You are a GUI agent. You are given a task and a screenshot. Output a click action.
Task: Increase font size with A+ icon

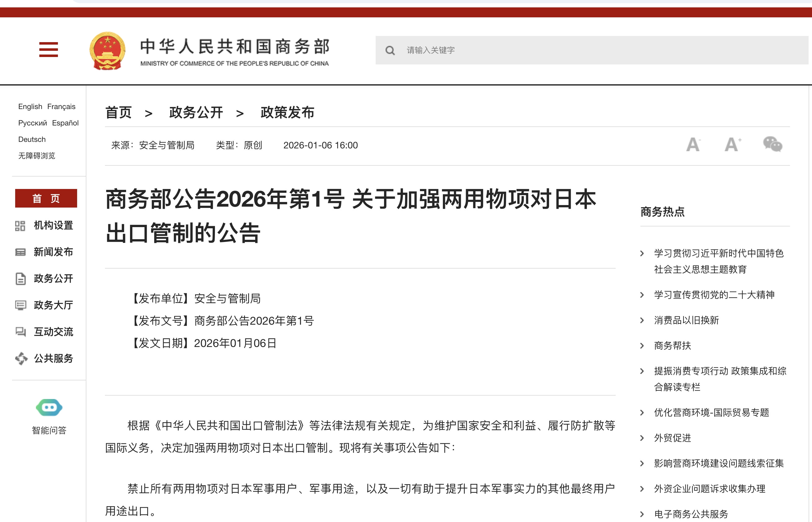point(732,145)
